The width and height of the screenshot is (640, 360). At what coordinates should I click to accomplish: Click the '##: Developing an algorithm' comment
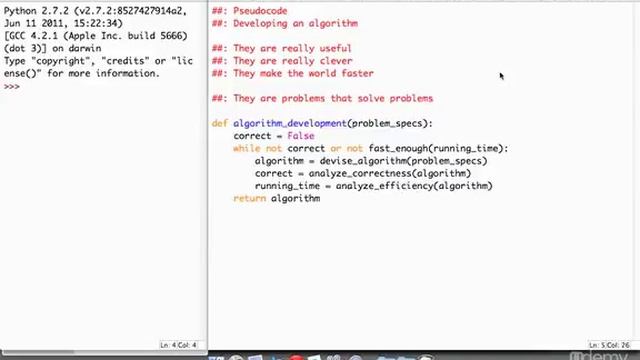point(285,24)
